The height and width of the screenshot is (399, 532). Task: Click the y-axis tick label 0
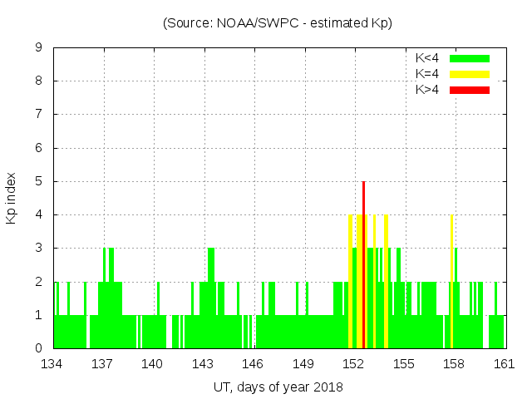pos(39,348)
